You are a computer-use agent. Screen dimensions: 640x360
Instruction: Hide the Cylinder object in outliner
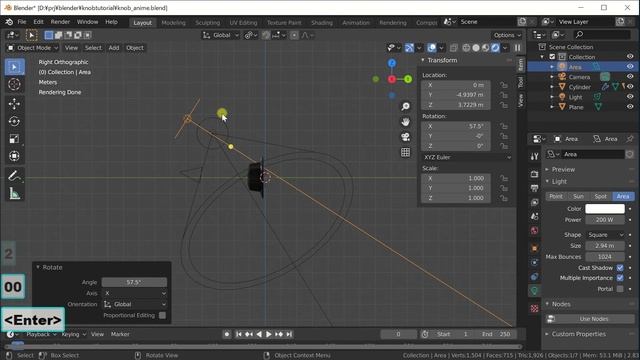[630, 87]
